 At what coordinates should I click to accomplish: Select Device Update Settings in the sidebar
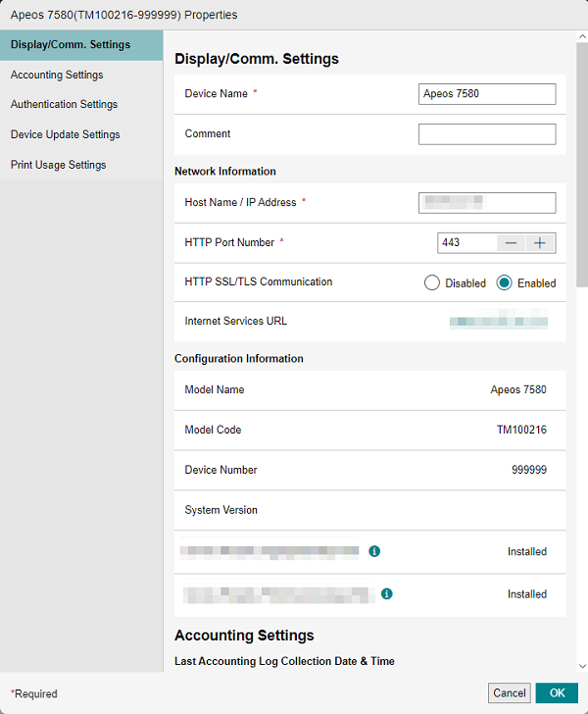81,134
